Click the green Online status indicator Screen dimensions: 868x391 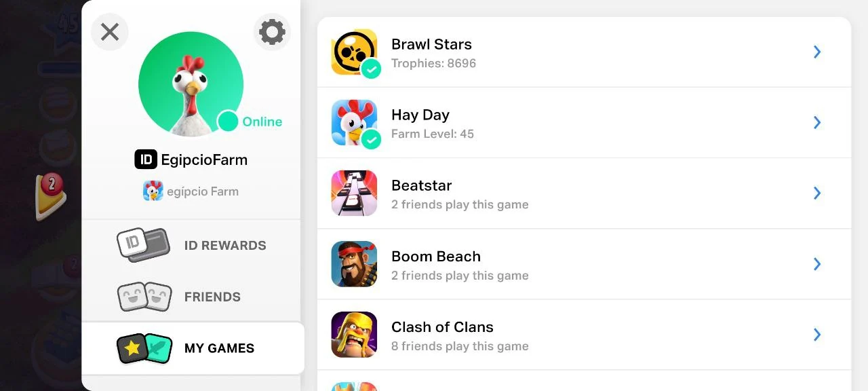click(x=229, y=122)
